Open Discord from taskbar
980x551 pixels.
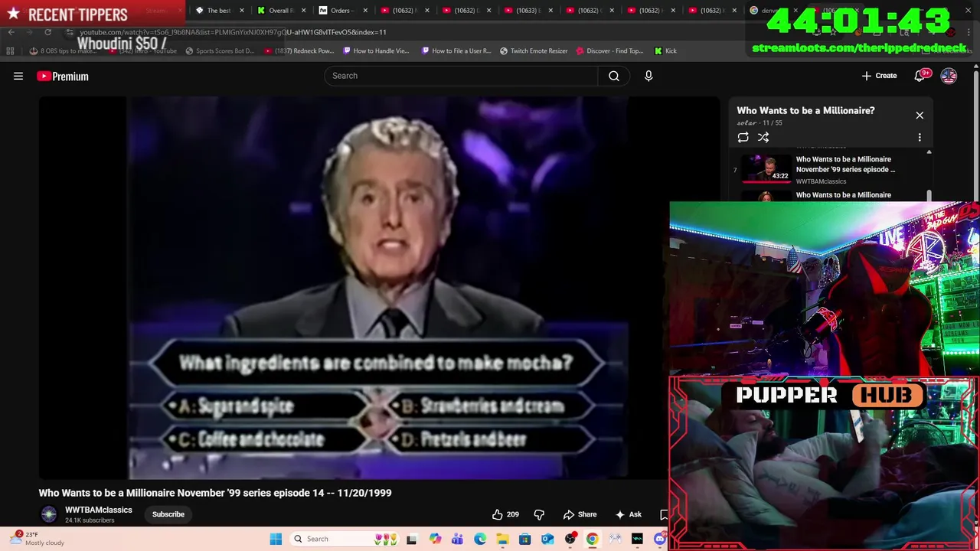(660, 539)
